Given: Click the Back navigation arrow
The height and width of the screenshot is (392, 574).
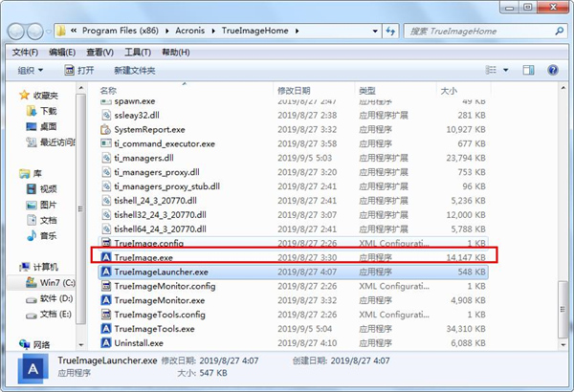Looking at the screenshot, I should pyautogui.click(x=16, y=32).
